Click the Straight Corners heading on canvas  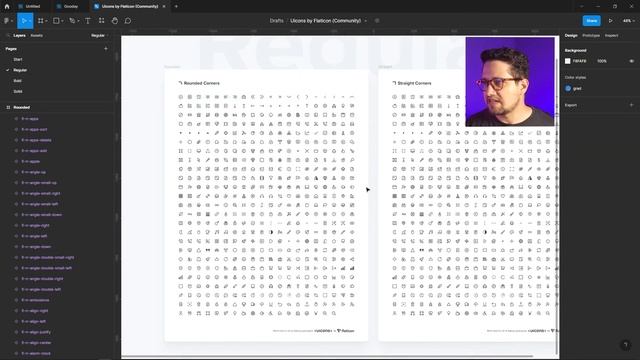414,83
